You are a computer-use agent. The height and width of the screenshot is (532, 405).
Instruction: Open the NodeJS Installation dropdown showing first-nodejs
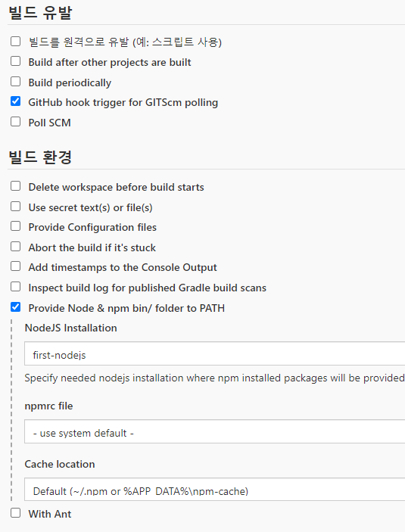click(214, 353)
